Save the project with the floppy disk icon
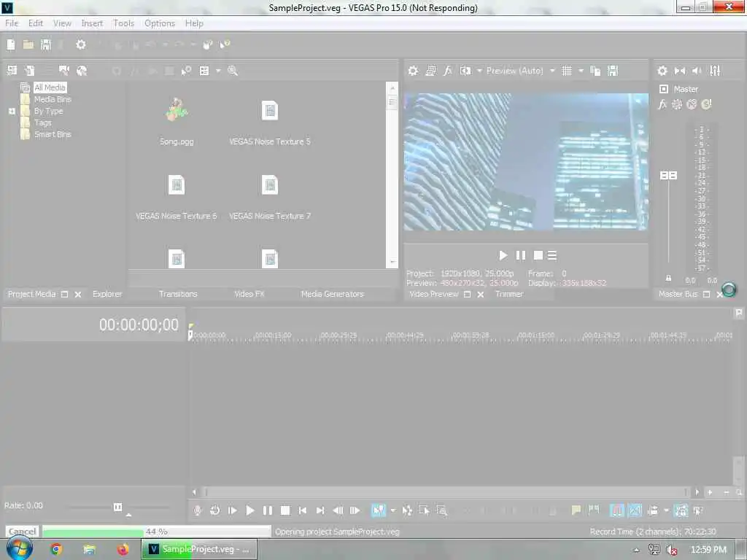The image size is (747, 560). pyautogui.click(x=46, y=44)
